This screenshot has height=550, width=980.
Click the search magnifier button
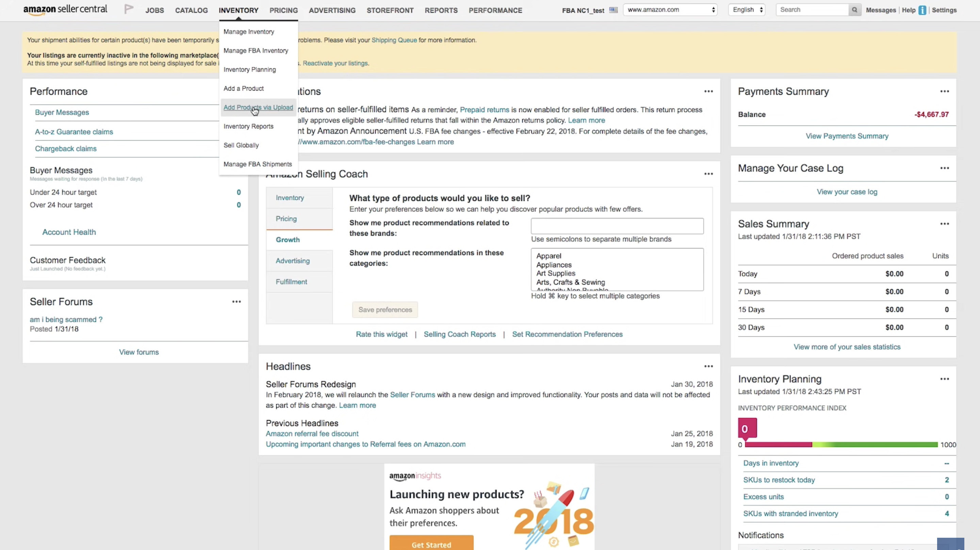coord(854,10)
